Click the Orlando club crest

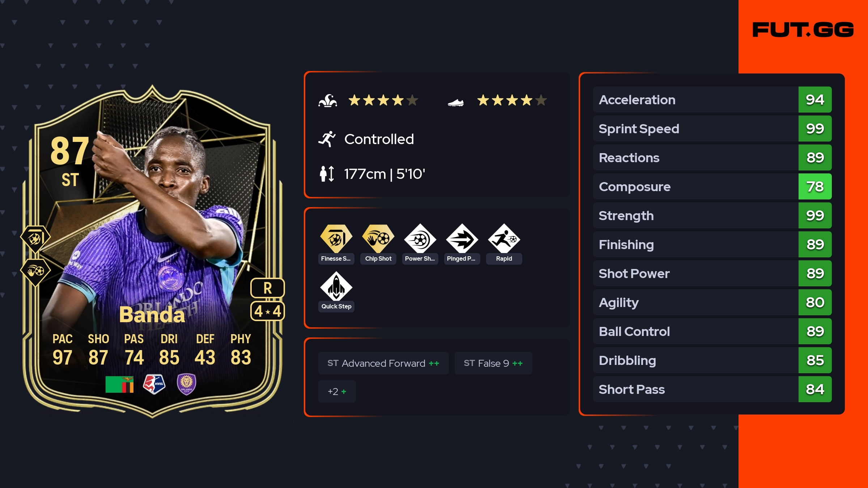187,384
